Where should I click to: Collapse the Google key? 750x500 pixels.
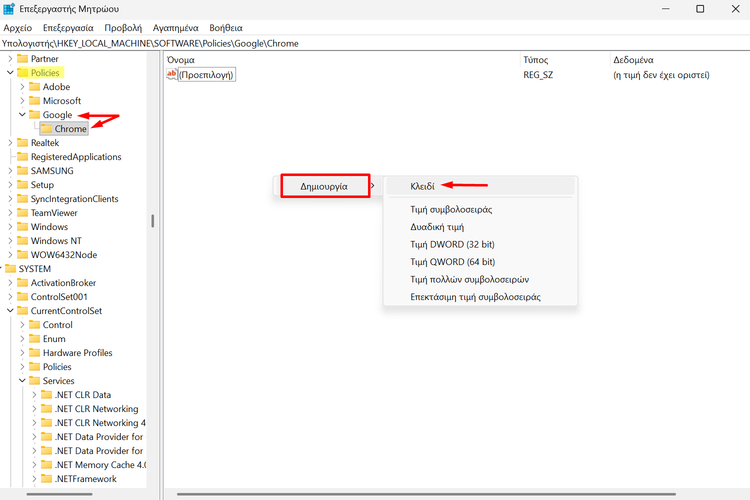pyautogui.click(x=22, y=115)
